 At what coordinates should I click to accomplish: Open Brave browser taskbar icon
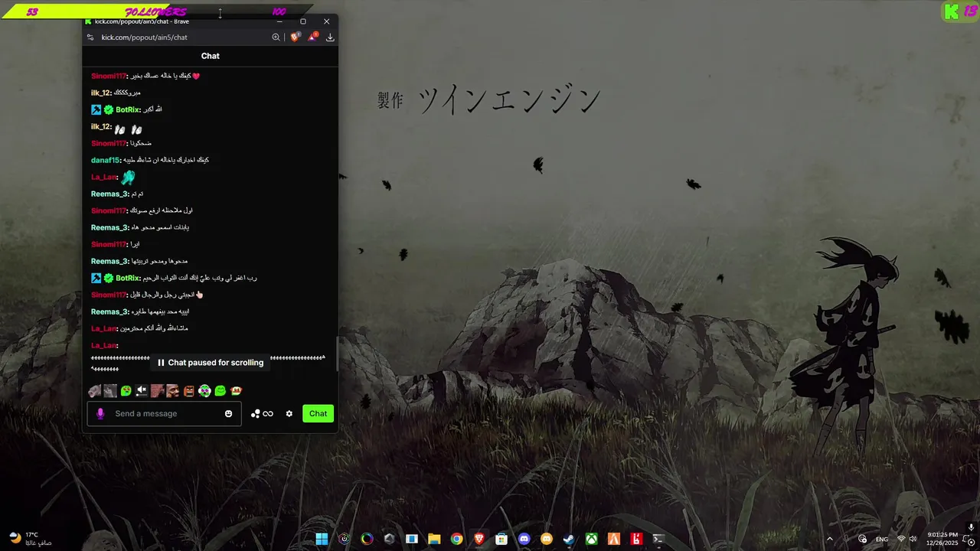tap(479, 539)
